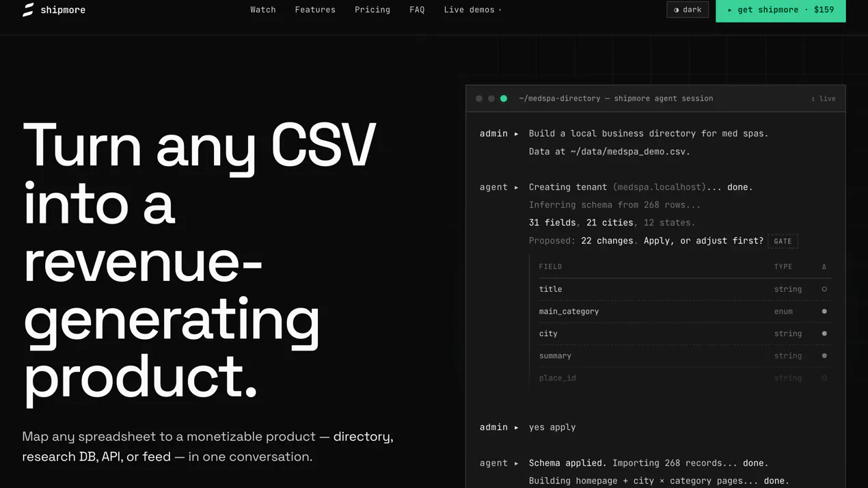
Task: Open the FAQ nav link
Action: [417, 10]
